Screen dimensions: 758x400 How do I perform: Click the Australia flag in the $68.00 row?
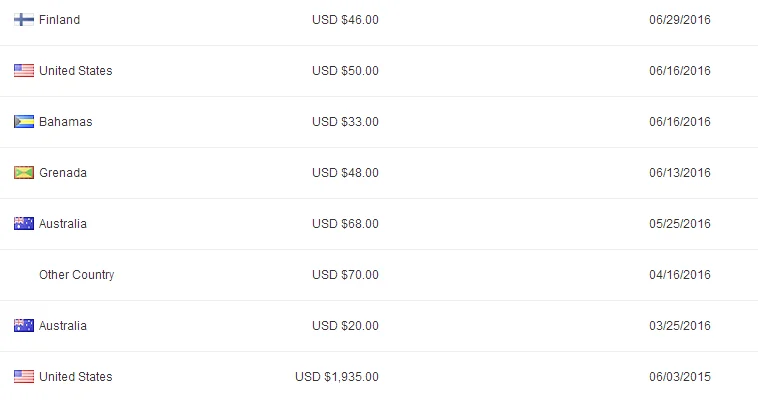(x=24, y=224)
